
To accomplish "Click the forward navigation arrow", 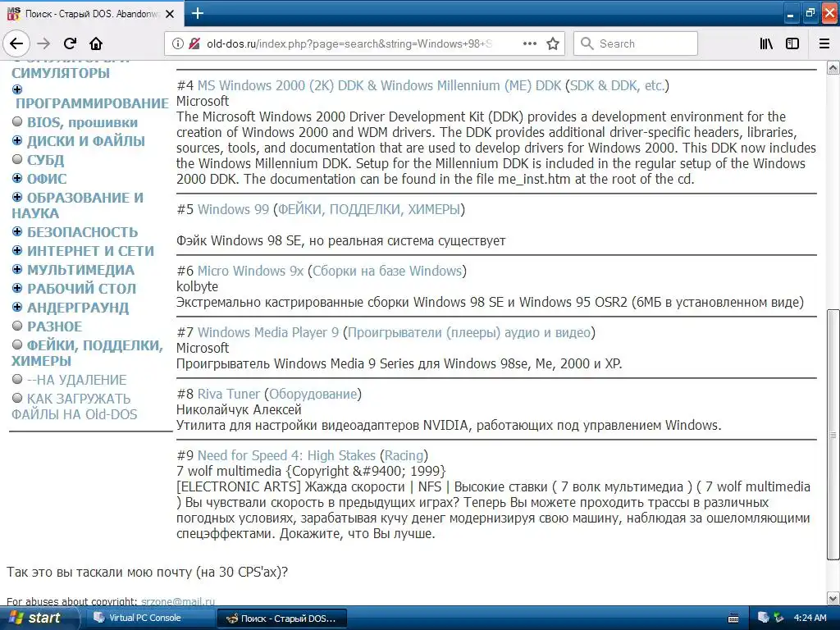I will pos(43,44).
